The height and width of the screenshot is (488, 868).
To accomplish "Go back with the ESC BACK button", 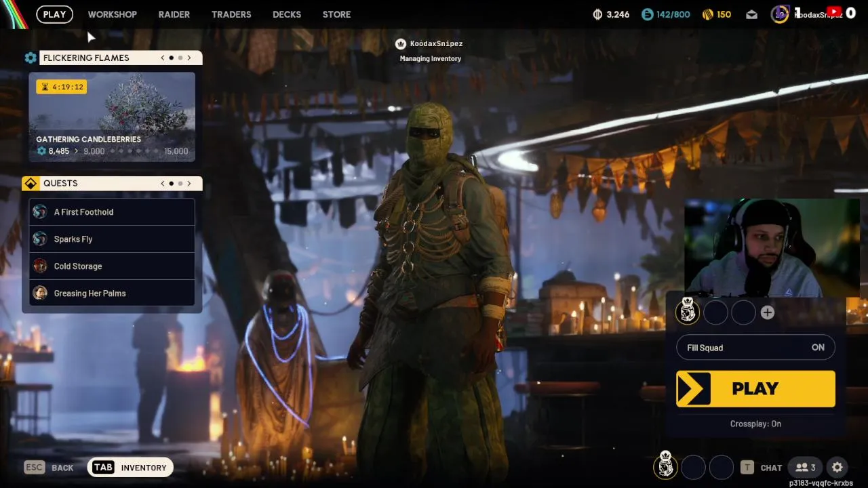I will [49, 468].
